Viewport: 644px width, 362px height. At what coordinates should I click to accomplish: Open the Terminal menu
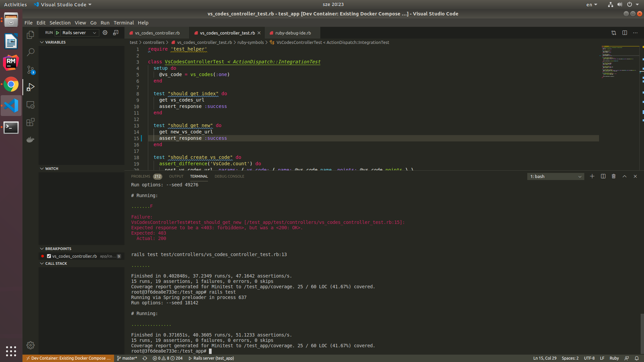click(x=123, y=23)
